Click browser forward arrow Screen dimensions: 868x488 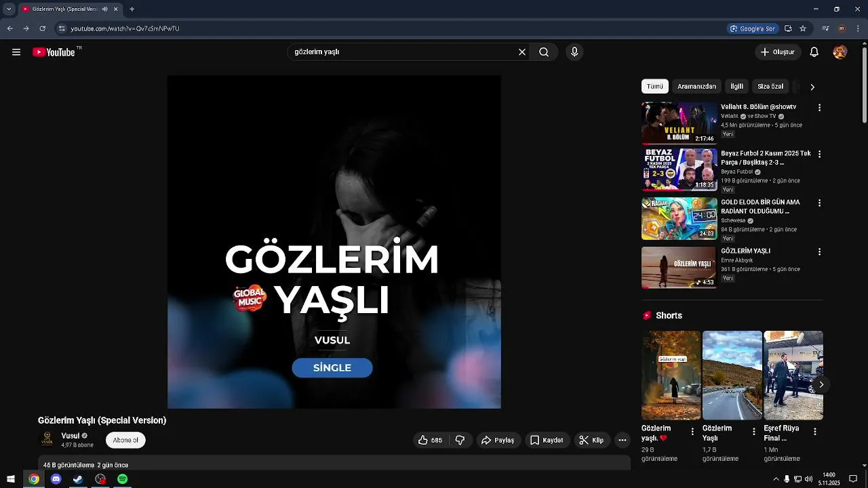pyautogui.click(x=26, y=28)
